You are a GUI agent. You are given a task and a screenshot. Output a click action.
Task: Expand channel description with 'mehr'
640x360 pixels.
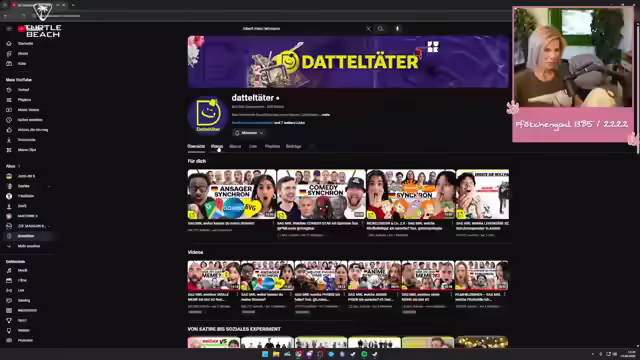326,115
